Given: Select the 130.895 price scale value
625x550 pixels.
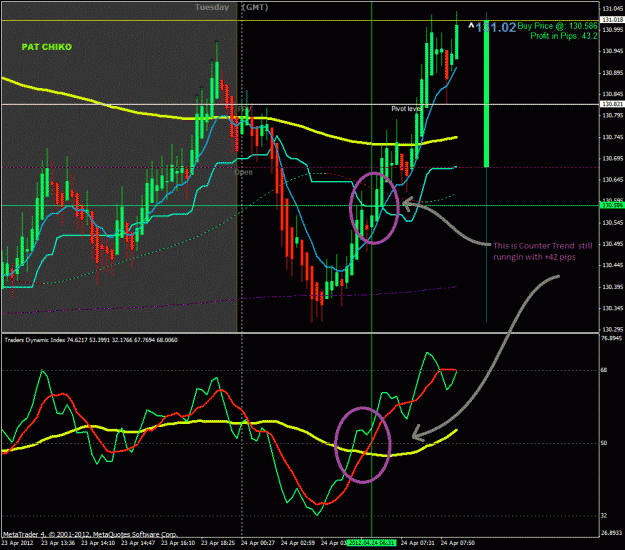Looking at the screenshot, I should pos(613,73).
